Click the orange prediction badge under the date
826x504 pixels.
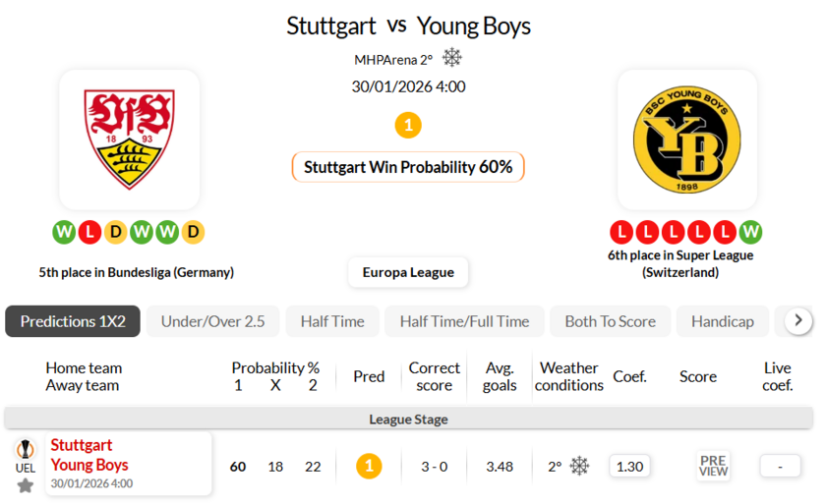(x=408, y=126)
